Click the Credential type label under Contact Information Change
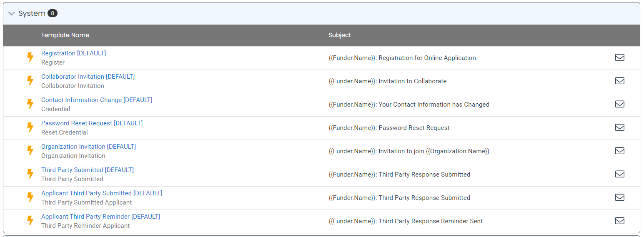Viewport: 644px width, 237px height. tap(55, 109)
